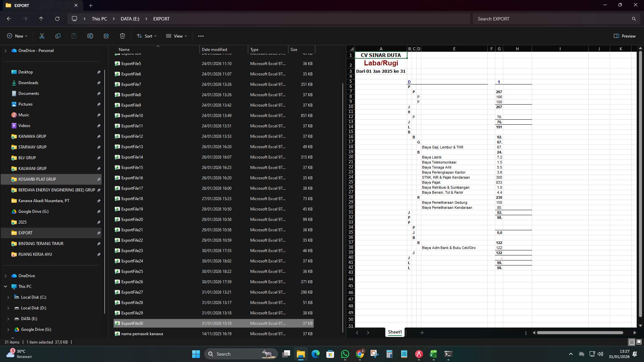Click the Delete icon in the toolbar
Screen dimensions: 644x362
[x=122, y=36]
